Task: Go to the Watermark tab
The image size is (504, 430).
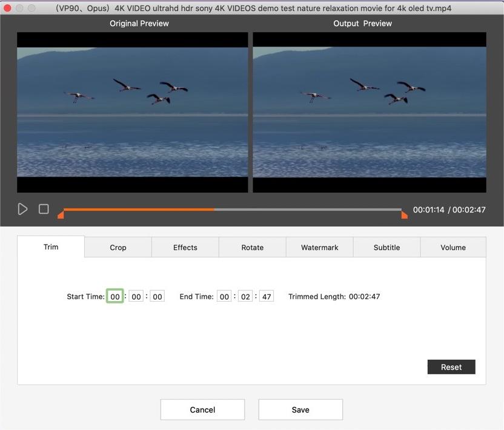Action: (319, 247)
